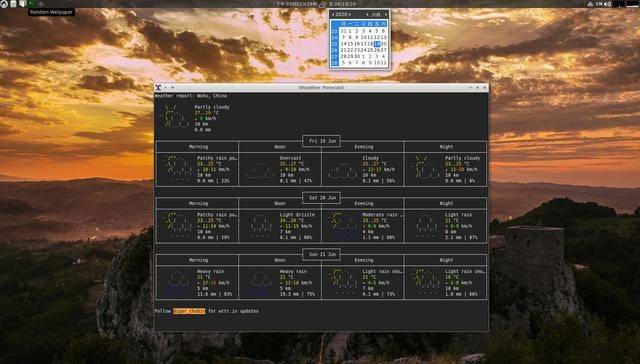The image size is (640, 364).
Task: Select day 14 in the calendar
Action: point(343,44)
